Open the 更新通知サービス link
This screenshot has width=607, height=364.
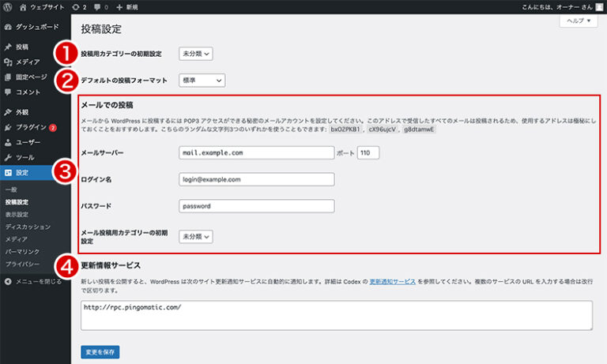pos(392,281)
